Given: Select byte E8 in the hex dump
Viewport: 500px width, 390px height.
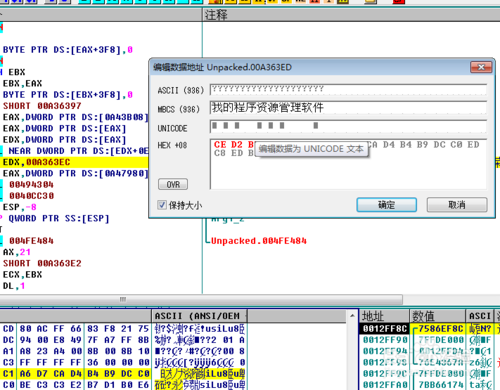Looking at the screenshot, I should (x=59, y=340).
